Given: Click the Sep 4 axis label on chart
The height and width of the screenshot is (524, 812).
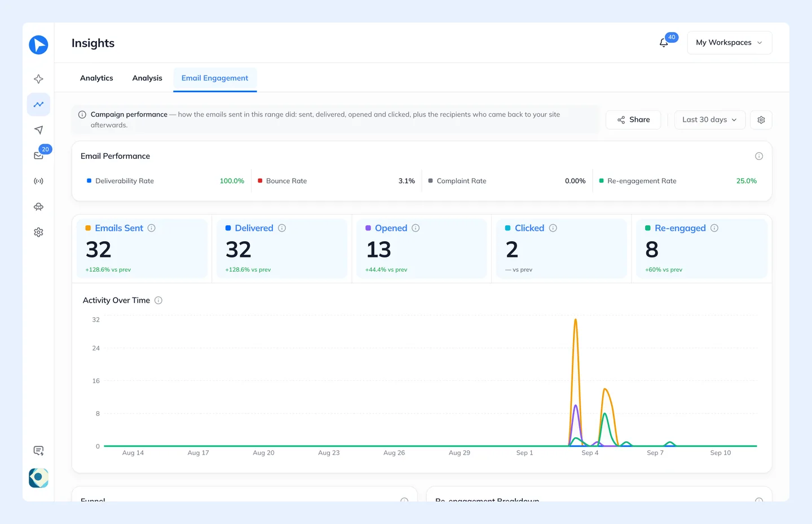Looking at the screenshot, I should (590, 453).
